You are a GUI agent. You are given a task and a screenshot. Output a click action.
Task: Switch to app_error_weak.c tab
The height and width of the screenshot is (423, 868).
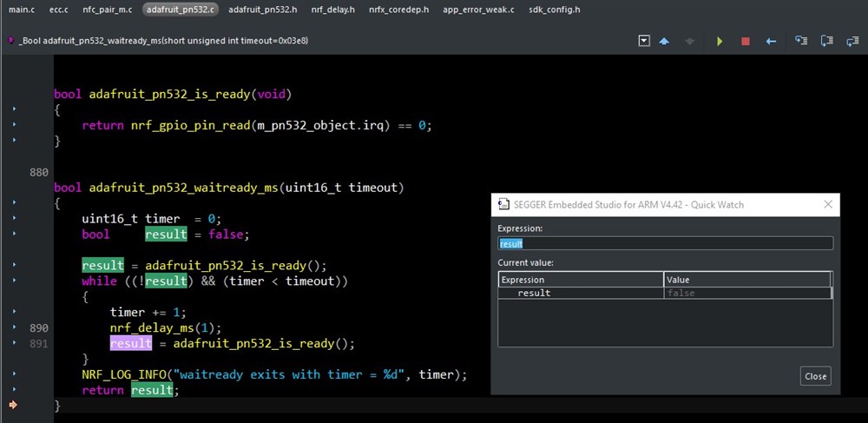tap(478, 10)
